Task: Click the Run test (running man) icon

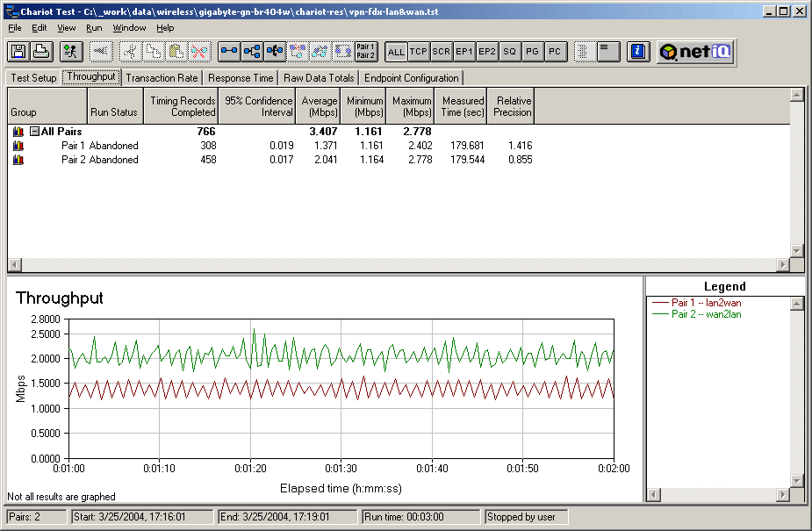Action: (71, 52)
